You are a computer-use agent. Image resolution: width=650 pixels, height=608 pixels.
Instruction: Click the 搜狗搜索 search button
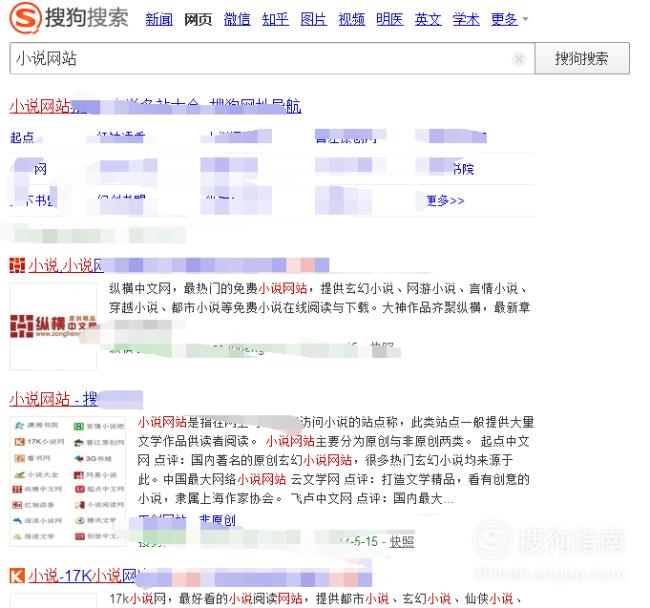[582, 58]
